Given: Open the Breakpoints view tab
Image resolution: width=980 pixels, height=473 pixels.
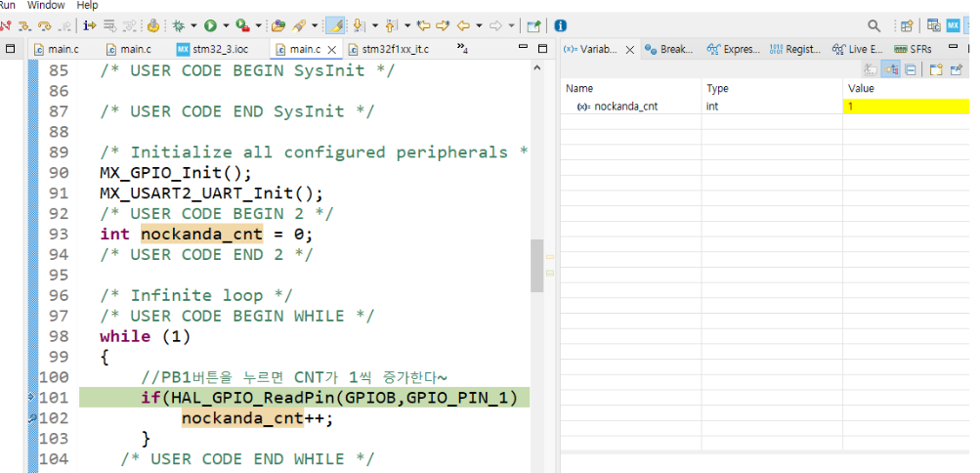Looking at the screenshot, I should coord(669,49).
